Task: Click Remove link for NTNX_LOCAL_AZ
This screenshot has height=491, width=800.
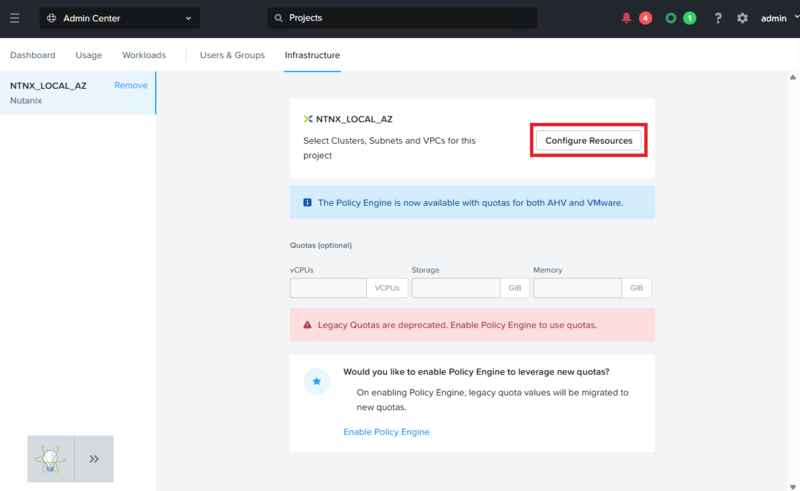Action: [131, 85]
